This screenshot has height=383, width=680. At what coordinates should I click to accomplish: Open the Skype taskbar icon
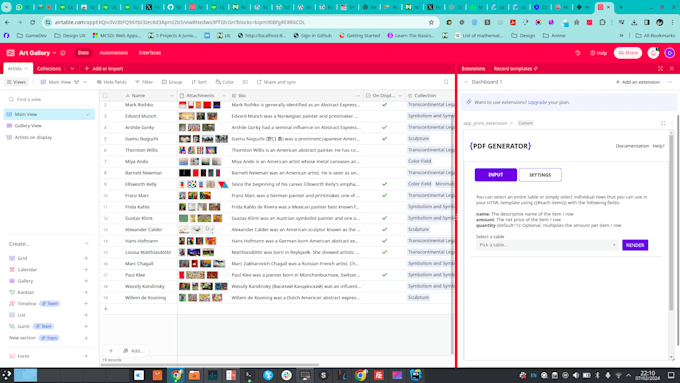[x=323, y=375]
